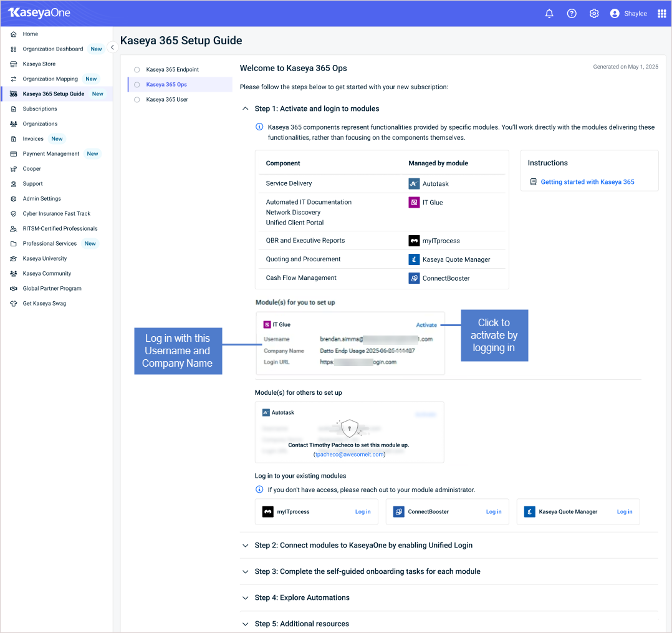Screen dimensions: 672x633
Task: Click the Cash Flow Management component row
Action: click(x=382, y=278)
